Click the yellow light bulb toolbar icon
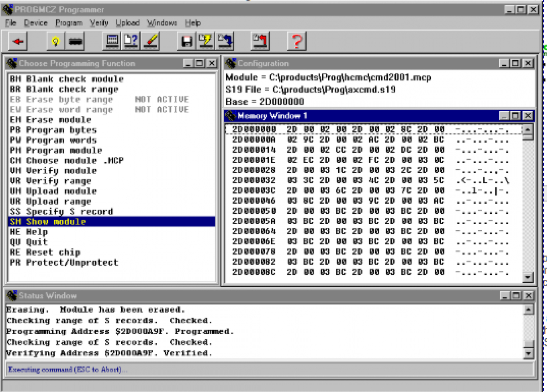Viewport: 547px width, 392px height. tap(56, 41)
